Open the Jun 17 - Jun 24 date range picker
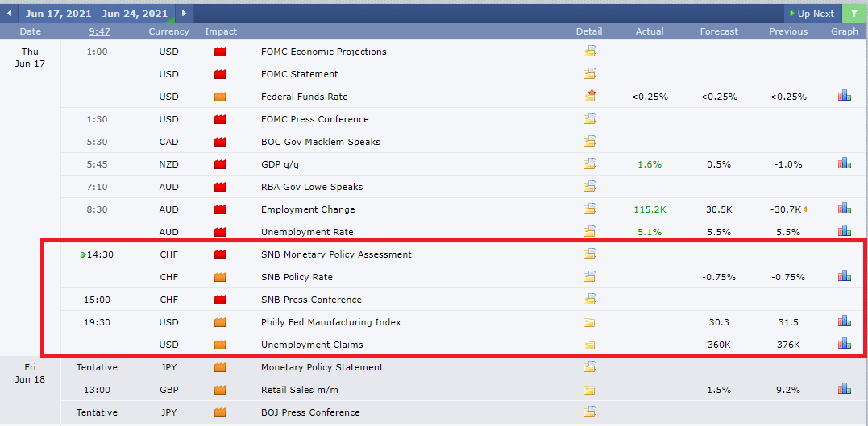This screenshot has width=868, height=426. 97,13
